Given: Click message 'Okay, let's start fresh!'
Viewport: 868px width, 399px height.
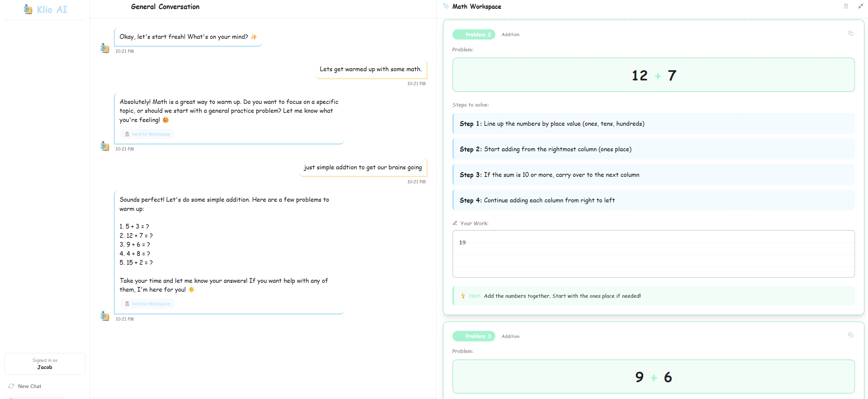Looking at the screenshot, I should [x=188, y=37].
